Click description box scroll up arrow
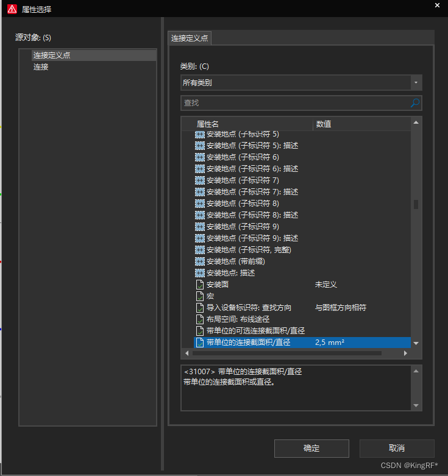The width and height of the screenshot is (448, 476). [x=416, y=371]
